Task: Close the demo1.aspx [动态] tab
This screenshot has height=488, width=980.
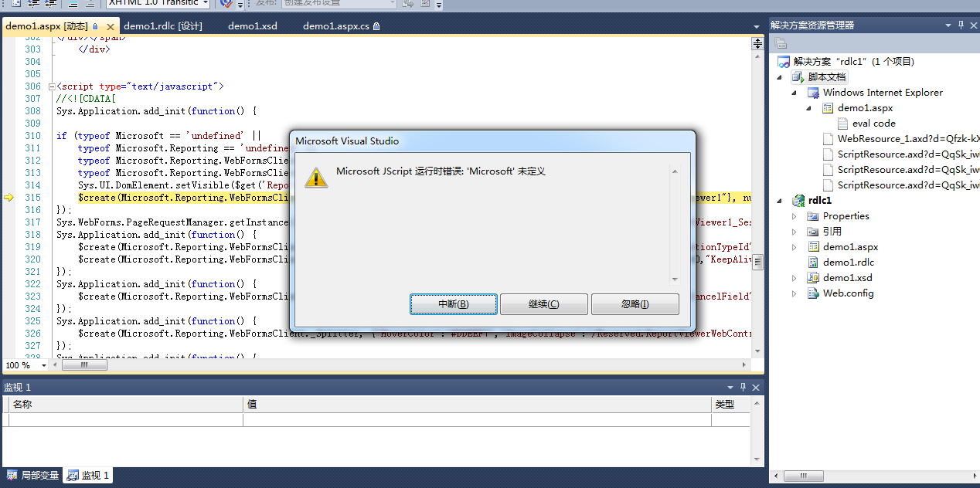Action: click(111, 26)
